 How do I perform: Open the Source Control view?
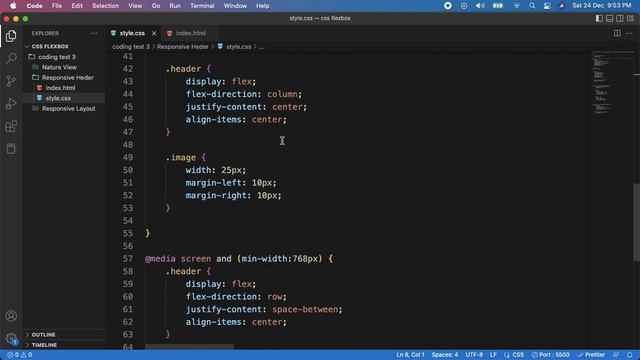(11, 80)
